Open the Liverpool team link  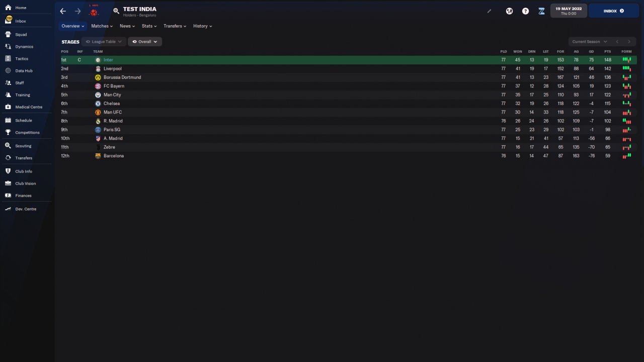coord(112,69)
